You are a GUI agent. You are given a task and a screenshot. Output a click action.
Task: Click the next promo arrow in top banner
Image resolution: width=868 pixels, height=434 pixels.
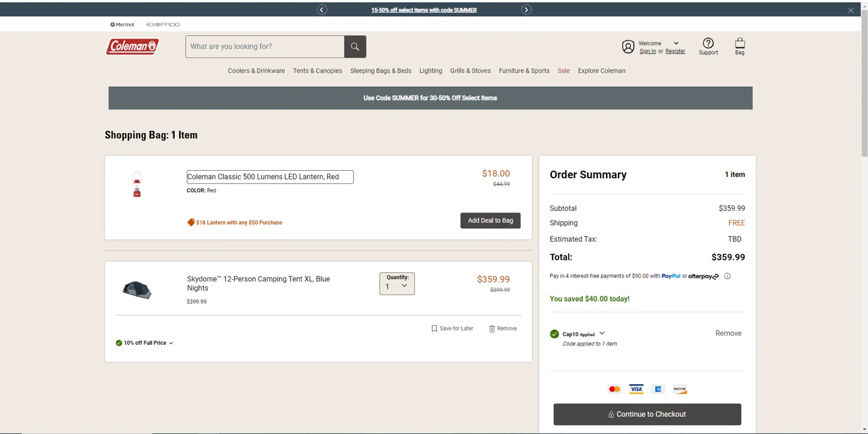coord(526,10)
